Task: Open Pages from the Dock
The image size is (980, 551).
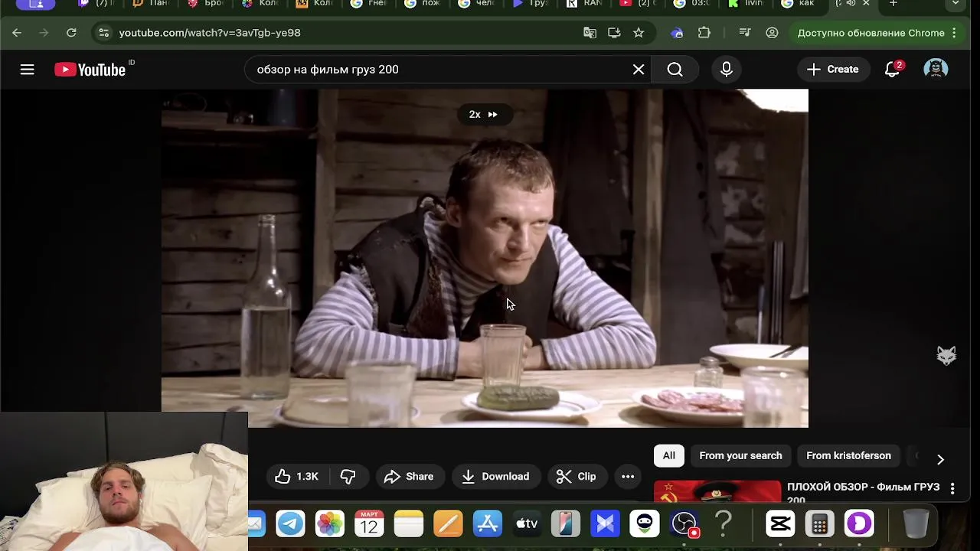Action: (448, 524)
